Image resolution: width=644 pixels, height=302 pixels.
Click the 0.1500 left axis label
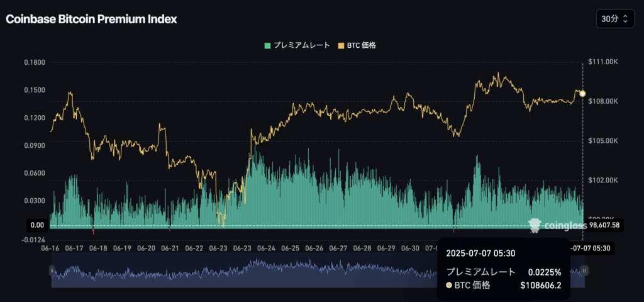tap(35, 90)
